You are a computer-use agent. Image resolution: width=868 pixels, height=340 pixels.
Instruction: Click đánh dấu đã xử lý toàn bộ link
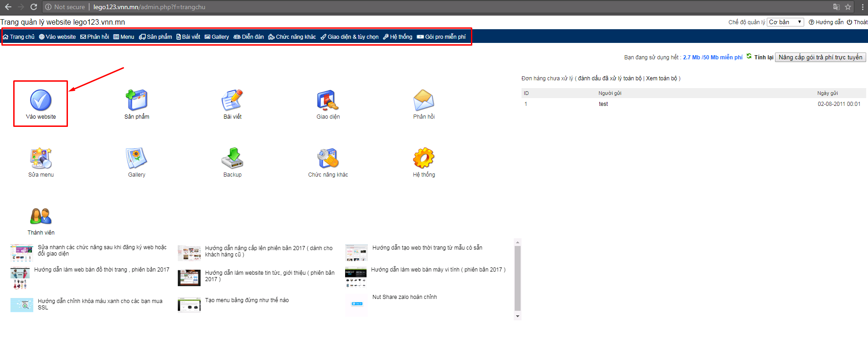coord(610,78)
